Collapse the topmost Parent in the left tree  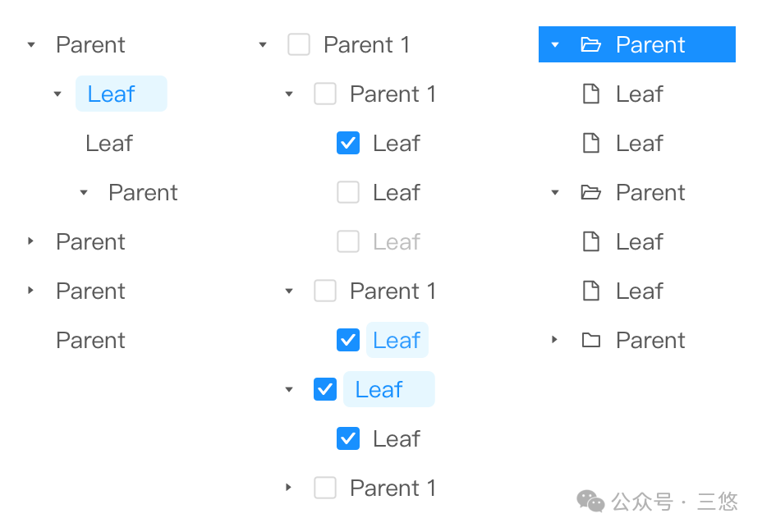click(x=31, y=44)
